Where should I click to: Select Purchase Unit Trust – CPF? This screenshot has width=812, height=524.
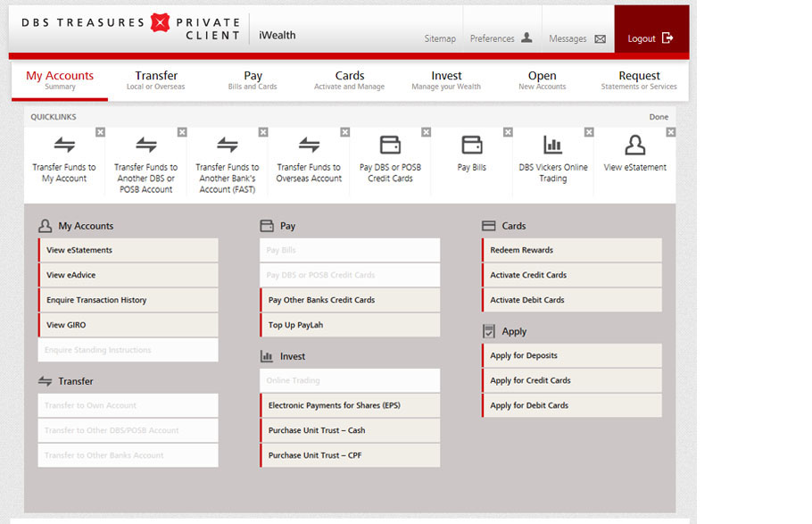pyautogui.click(x=350, y=455)
